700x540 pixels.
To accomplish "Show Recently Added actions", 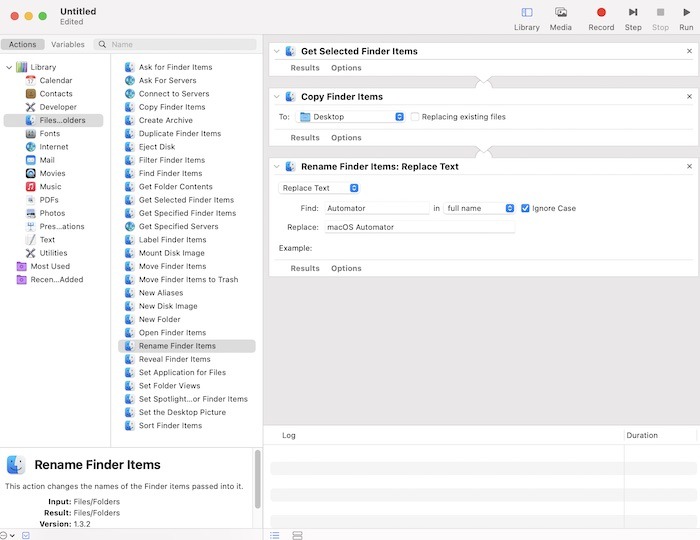I will [x=56, y=279].
